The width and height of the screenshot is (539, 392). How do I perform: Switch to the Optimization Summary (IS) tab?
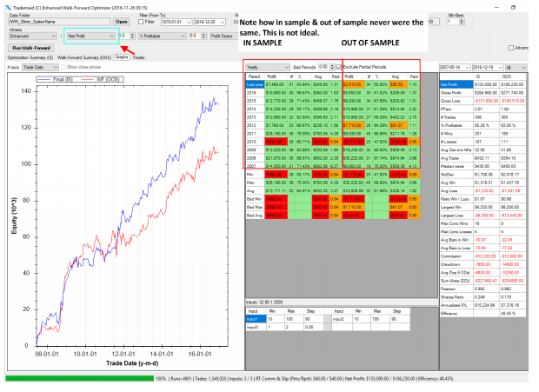click(x=30, y=56)
